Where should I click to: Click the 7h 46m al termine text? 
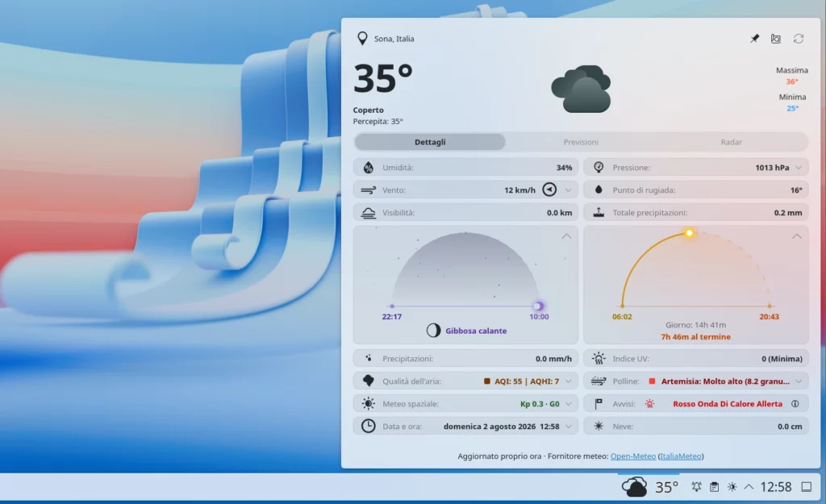click(x=695, y=336)
